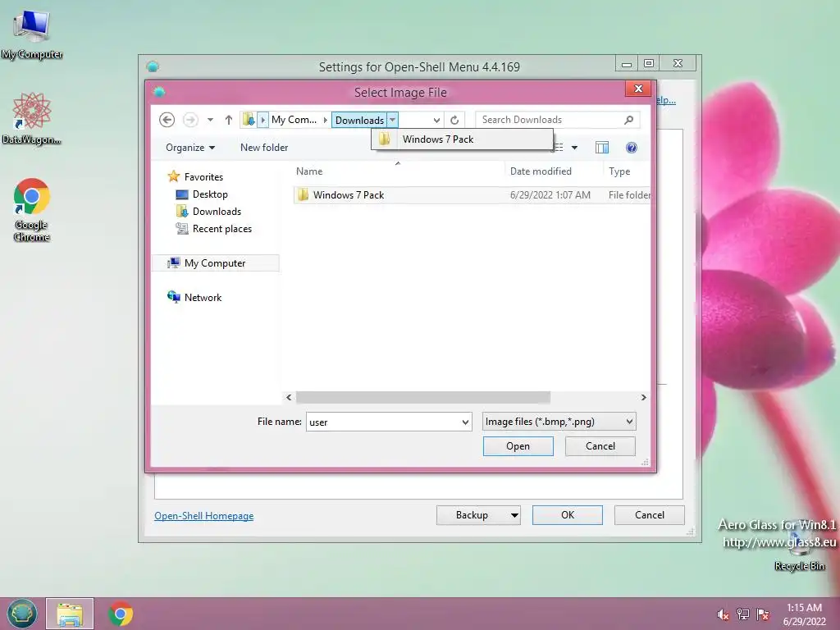The image size is (840, 630).
Task: Open the My Computer desktop icon
Action: pyautogui.click(x=32, y=34)
